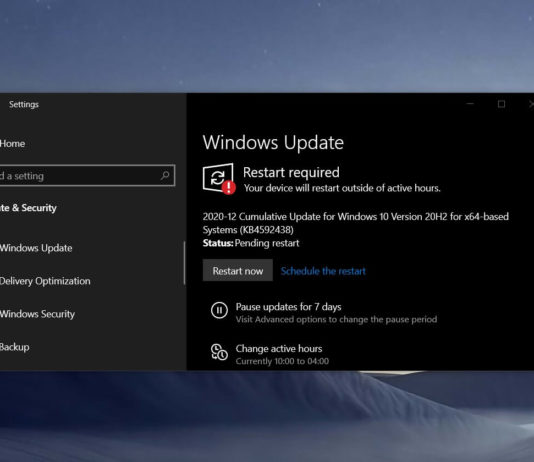Open the Schedule the restart link
The width and height of the screenshot is (534, 462).
(323, 271)
